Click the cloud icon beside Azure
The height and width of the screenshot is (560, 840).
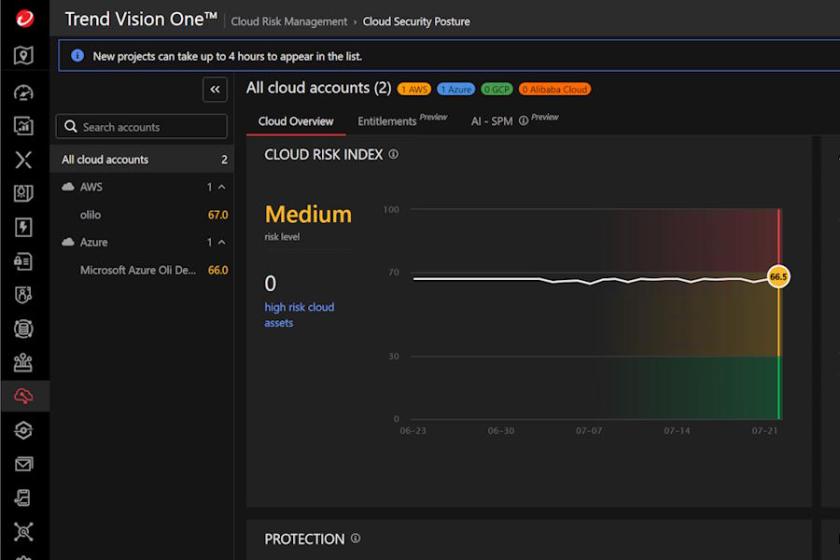point(68,242)
